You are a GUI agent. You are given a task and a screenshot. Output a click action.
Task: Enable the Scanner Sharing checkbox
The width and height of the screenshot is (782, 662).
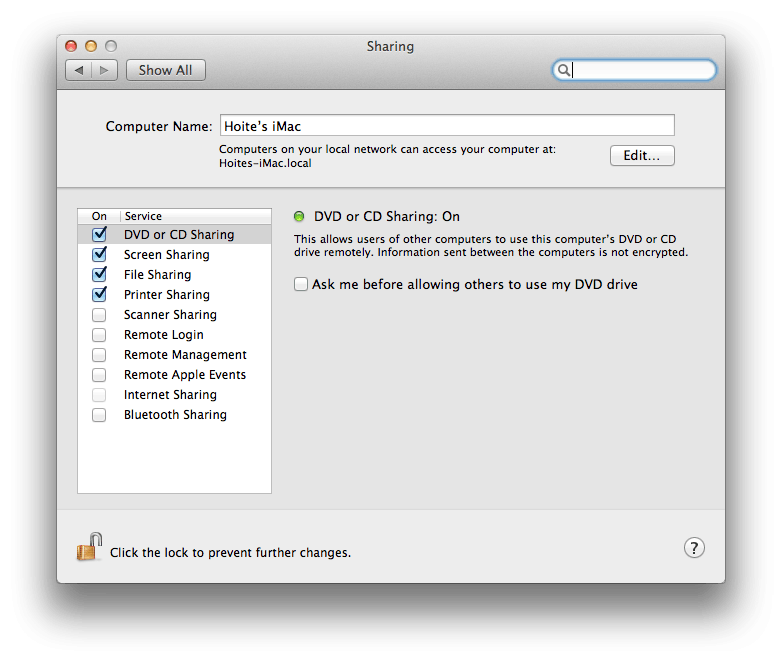click(99, 315)
